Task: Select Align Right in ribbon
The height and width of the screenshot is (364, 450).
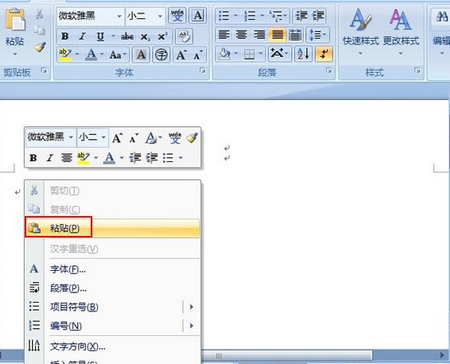Action: (x=259, y=35)
